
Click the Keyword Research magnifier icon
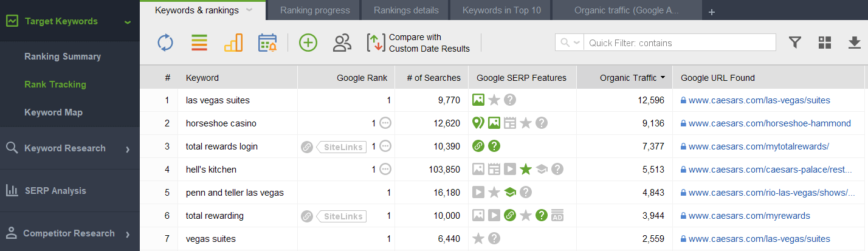tap(12, 148)
